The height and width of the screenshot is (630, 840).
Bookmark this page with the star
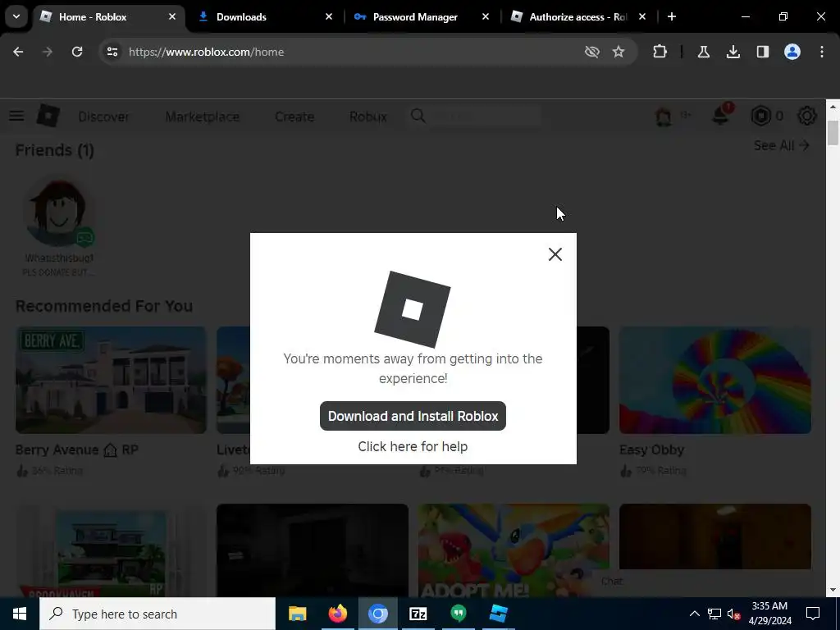619,52
